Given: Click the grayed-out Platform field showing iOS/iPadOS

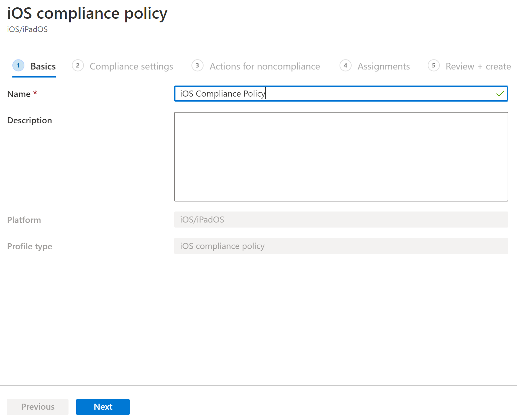Looking at the screenshot, I should click(x=341, y=220).
